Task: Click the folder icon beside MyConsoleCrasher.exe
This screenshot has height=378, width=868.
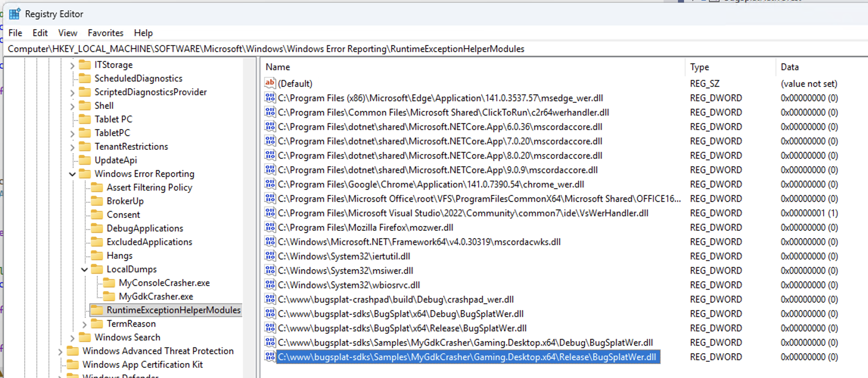Action: click(x=109, y=283)
